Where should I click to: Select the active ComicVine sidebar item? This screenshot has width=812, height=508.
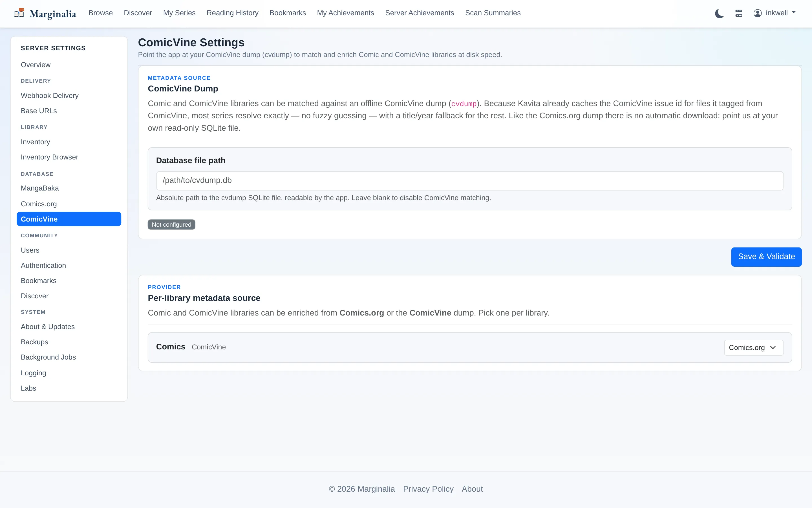coord(69,219)
